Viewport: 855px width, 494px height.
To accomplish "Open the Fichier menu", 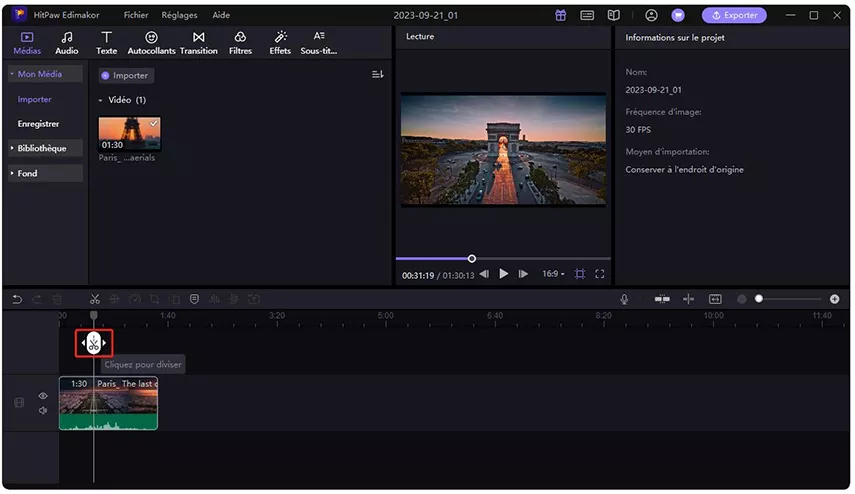I will tap(136, 15).
